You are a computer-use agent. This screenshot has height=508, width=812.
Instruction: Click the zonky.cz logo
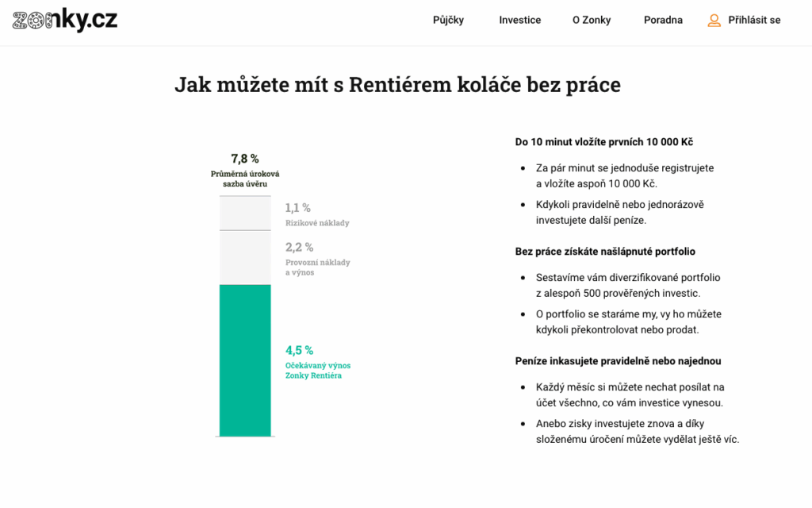pos(65,20)
